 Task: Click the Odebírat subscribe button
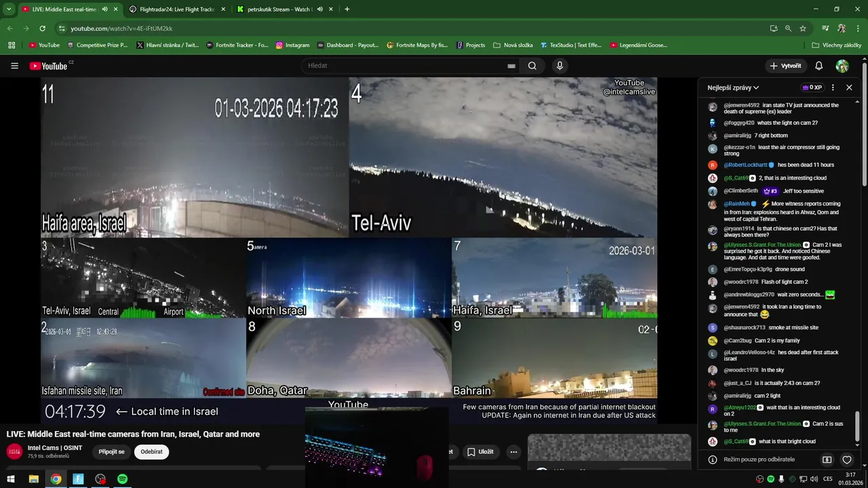click(x=151, y=451)
